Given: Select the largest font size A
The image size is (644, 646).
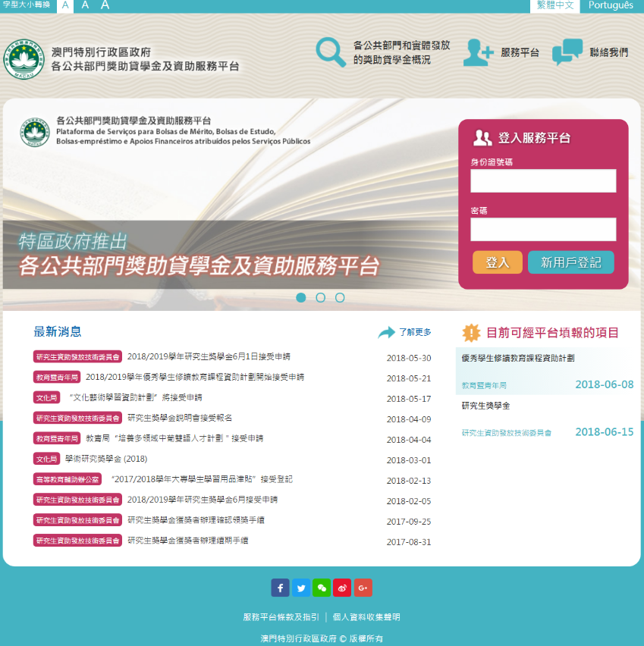Looking at the screenshot, I should point(105,5).
